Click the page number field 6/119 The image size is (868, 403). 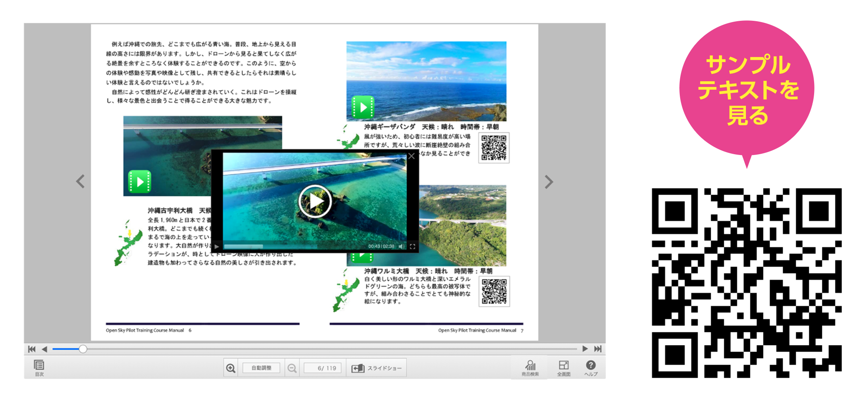pos(323,368)
